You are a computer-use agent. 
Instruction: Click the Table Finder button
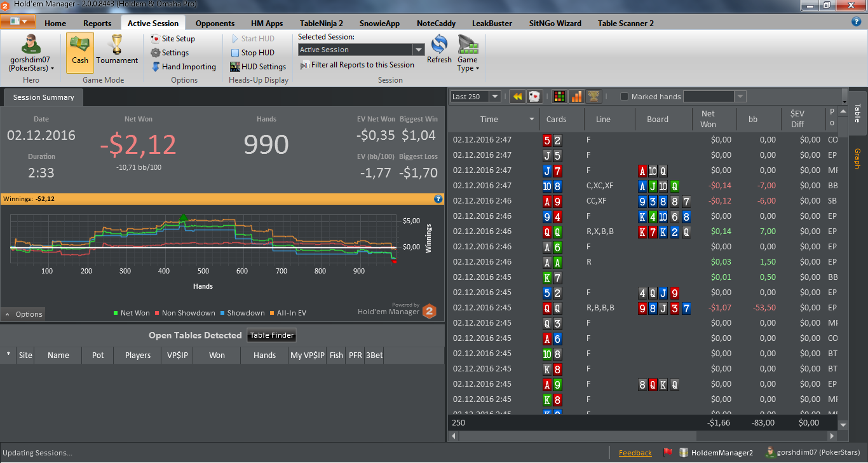tap(272, 335)
